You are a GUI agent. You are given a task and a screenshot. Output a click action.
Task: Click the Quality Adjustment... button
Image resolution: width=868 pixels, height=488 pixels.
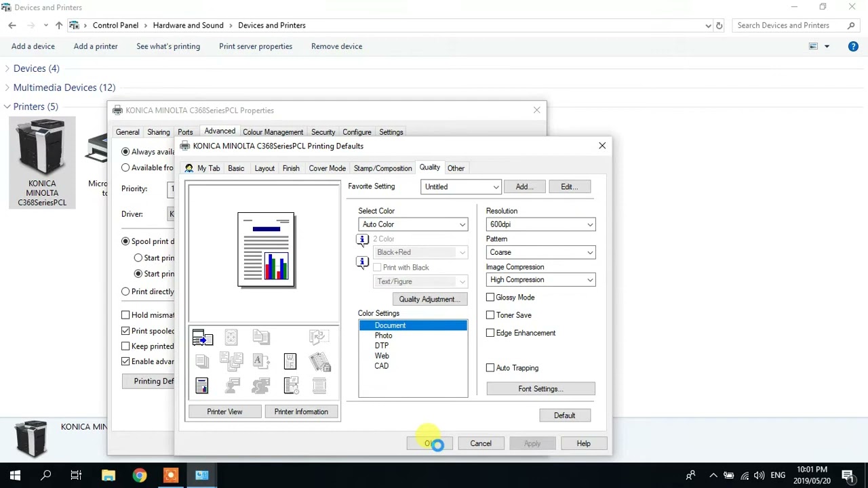pos(429,299)
